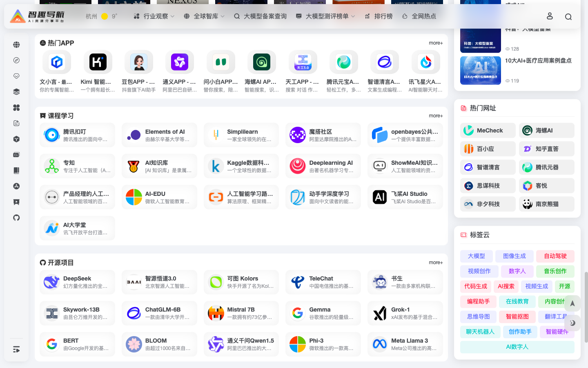Open the 腾讯元宝APP icon
Image resolution: width=588 pixels, height=368 pixels.
click(x=344, y=62)
